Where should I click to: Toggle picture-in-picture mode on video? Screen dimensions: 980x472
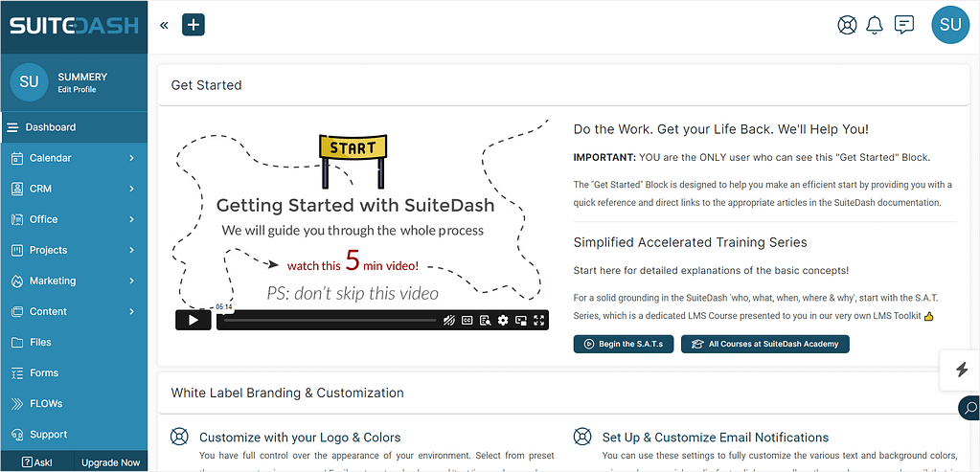coord(521,321)
